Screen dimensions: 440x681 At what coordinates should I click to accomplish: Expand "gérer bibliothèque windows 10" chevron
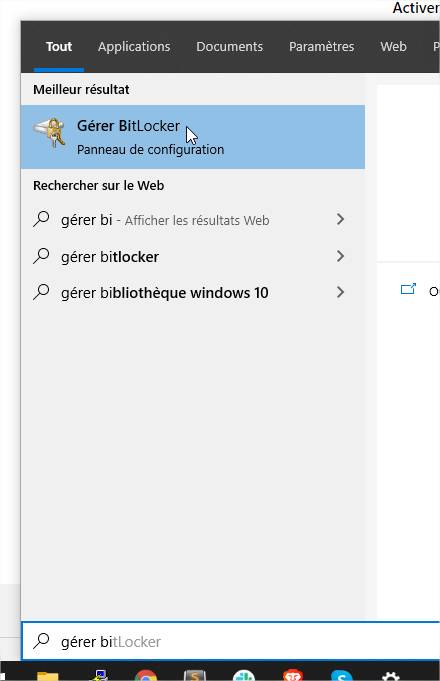(340, 292)
